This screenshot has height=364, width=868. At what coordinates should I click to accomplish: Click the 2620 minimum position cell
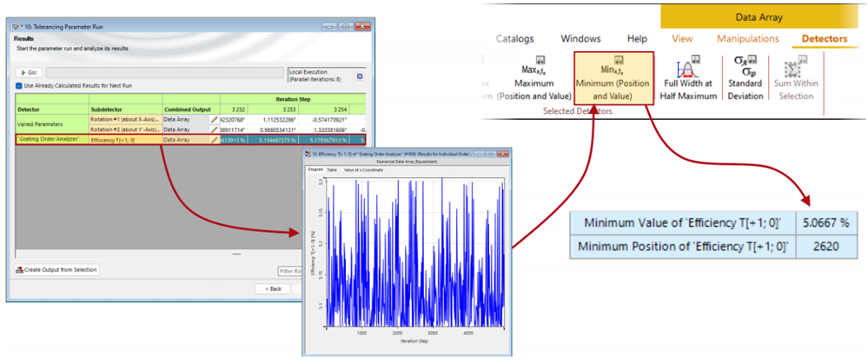826,246
